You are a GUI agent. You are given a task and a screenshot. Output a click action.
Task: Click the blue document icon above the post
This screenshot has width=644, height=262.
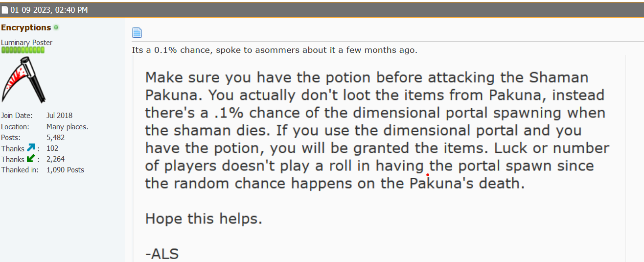pos(137,33)
